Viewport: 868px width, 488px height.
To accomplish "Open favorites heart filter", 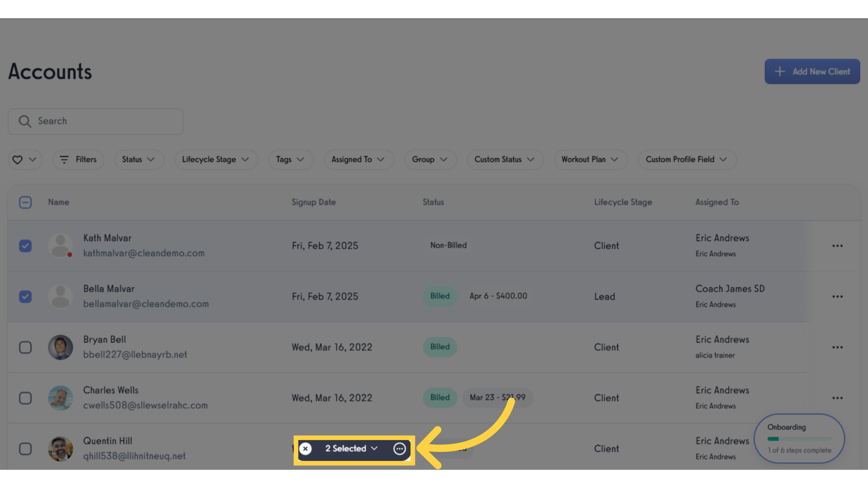I will tap(25, 160).
